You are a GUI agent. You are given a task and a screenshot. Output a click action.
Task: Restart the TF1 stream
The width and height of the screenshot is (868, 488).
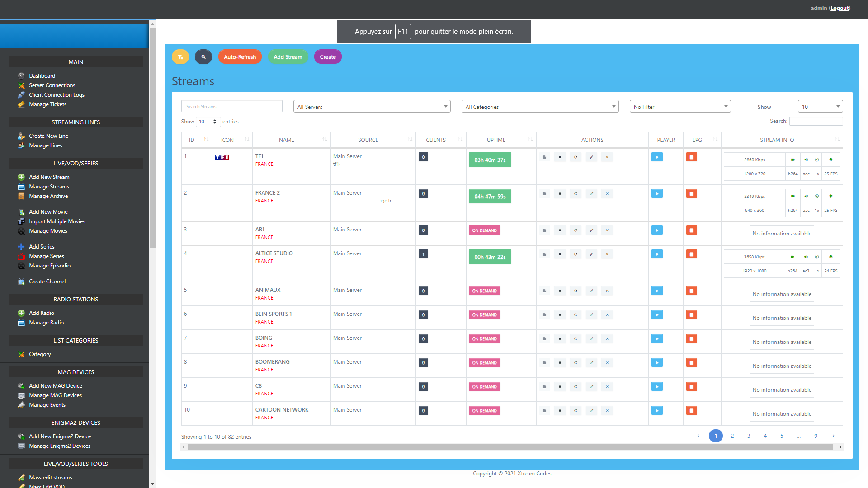576,157
